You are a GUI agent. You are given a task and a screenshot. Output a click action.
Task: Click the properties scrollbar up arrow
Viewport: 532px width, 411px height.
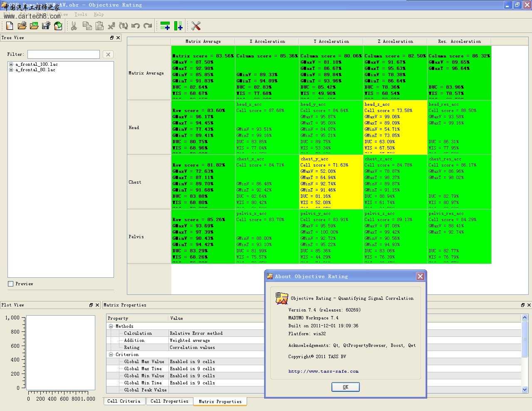525,318
